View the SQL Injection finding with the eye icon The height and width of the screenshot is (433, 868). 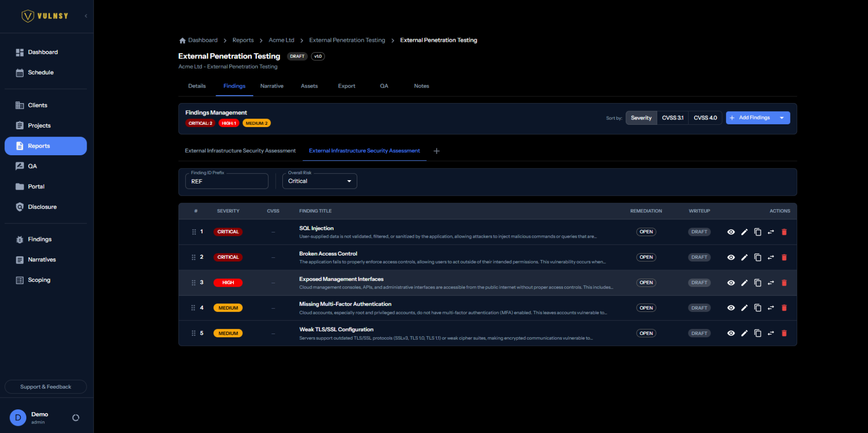[731, 232]
